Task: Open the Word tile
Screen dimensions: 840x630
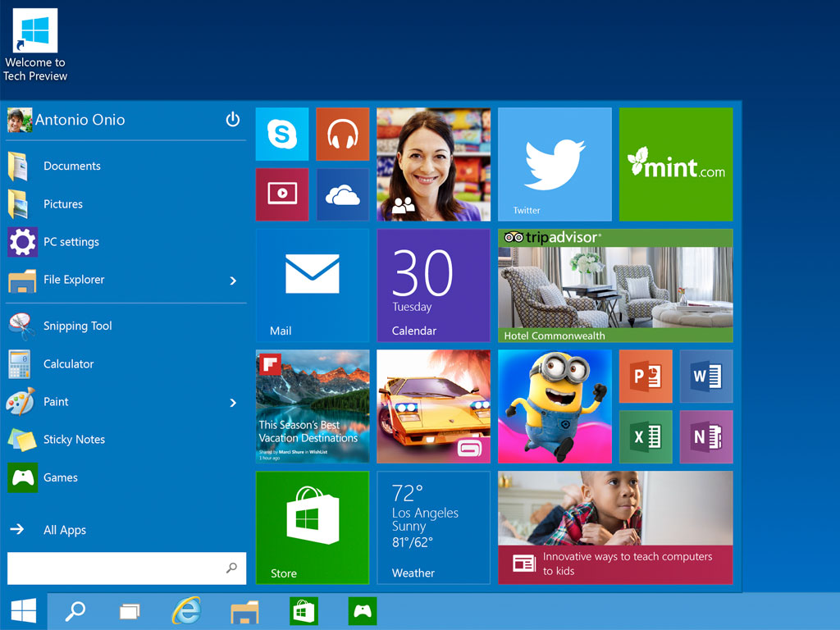Action: (x=706, y=377)
